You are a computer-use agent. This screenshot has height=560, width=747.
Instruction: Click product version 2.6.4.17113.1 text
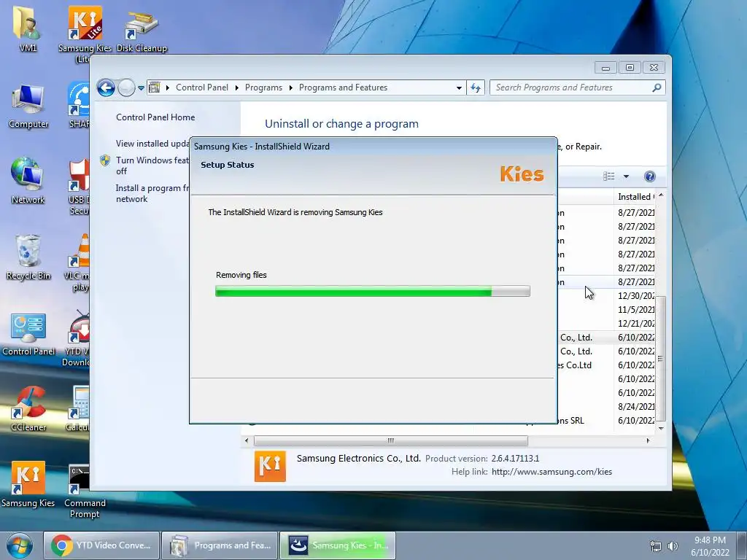click(515, 459)
